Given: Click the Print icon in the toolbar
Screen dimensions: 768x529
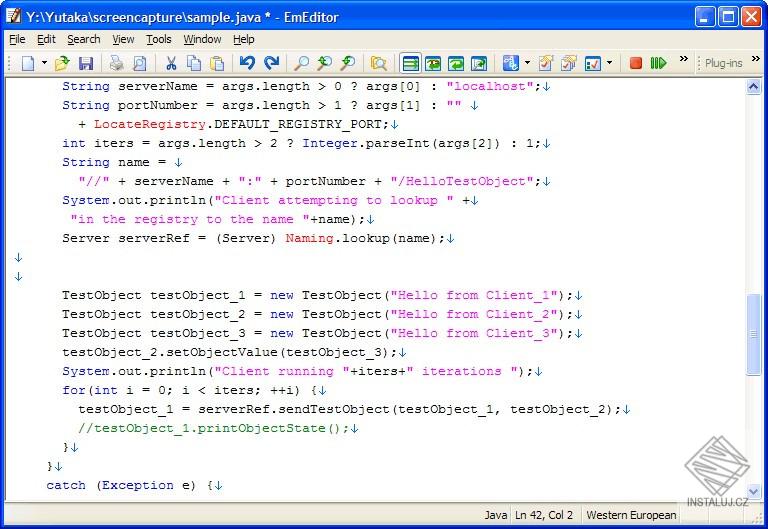Looking at the screenshot, I should point(117,63).
